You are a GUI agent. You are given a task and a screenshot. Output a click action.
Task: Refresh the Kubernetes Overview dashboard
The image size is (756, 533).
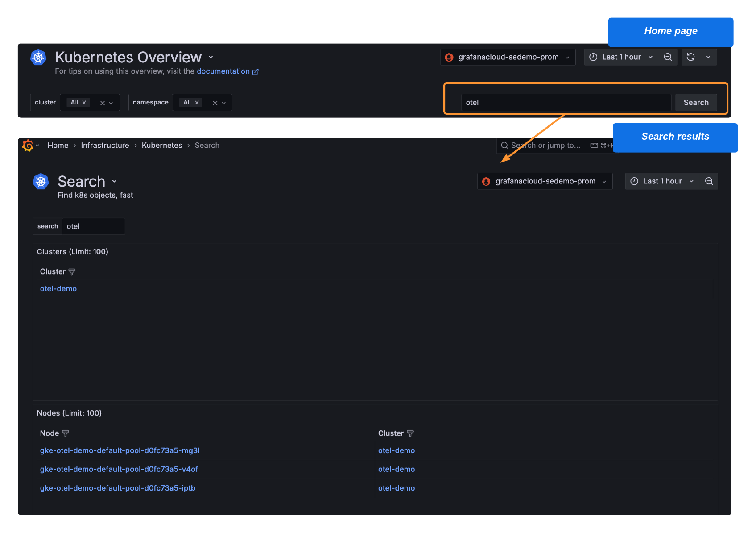690,57
